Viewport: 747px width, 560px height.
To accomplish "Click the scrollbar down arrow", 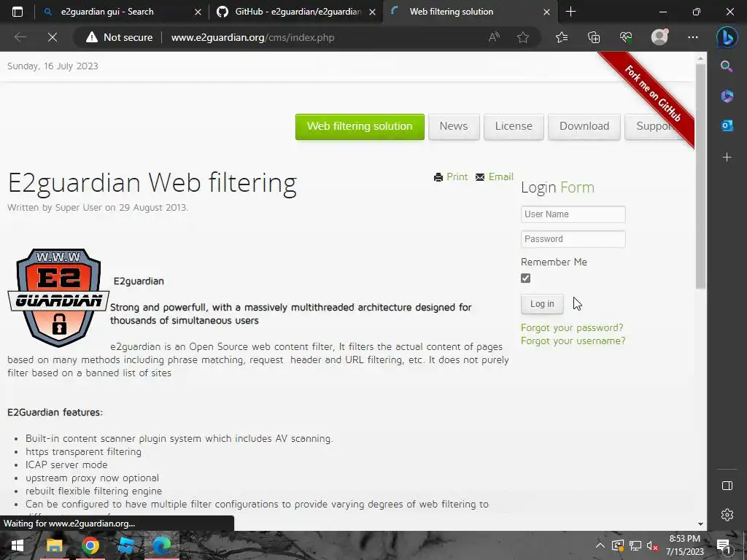I will (x=700, y=524).
